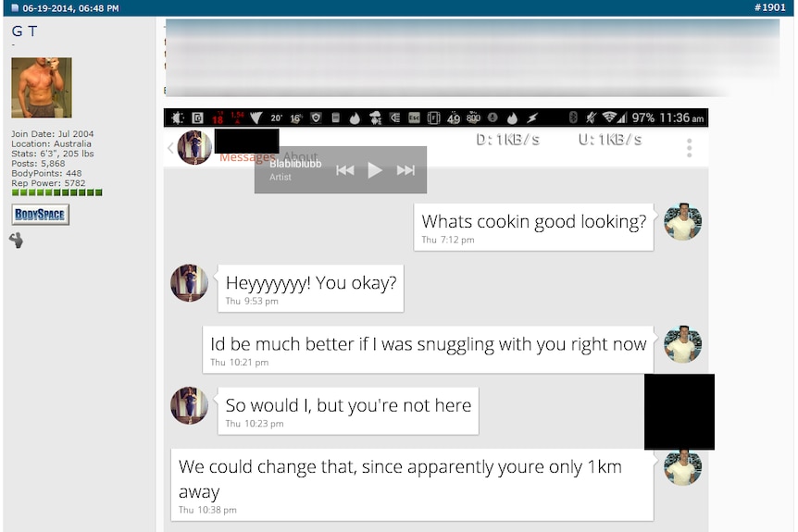Screen dimensions: 798x532
Task: Click the green Rep Power bar
Action: (57, 192)
